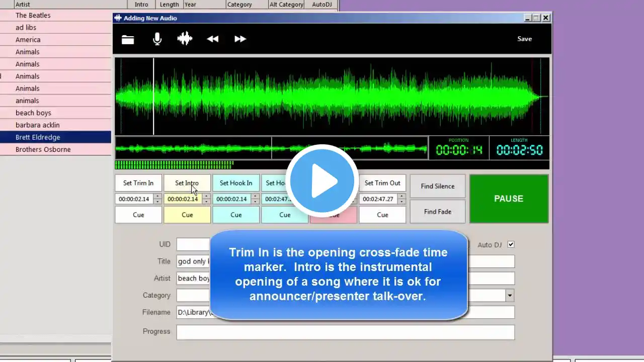The height and width of the screenshot is (362, 644).
Task: Click the Year column header
Action: pos(204,5)
